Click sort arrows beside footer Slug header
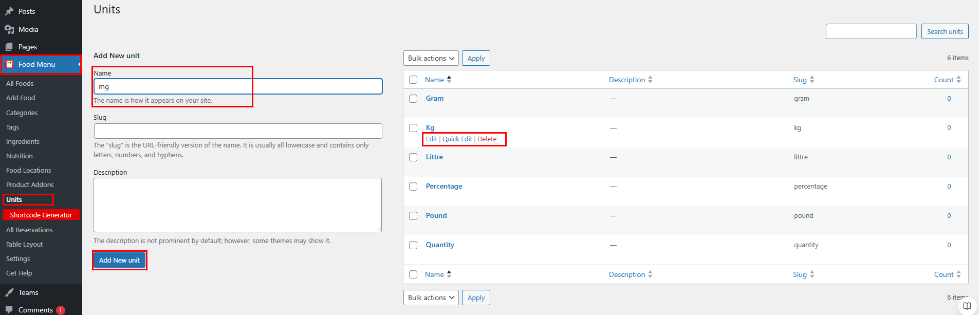 pyautogui.click(x=812, y=274)
